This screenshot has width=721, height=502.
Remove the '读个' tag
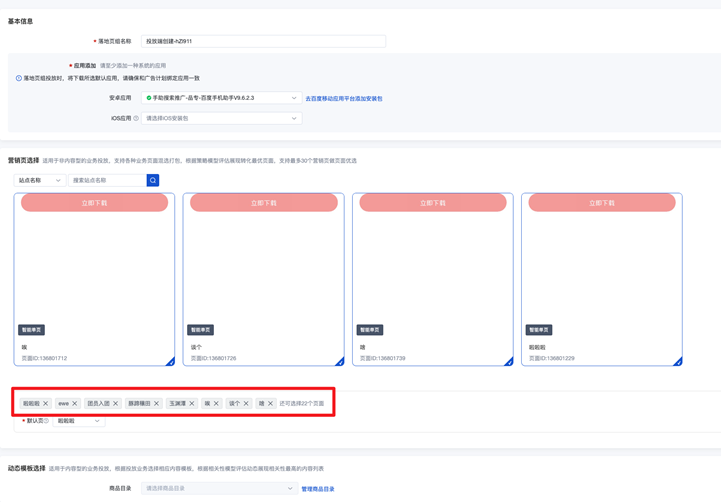246,404
